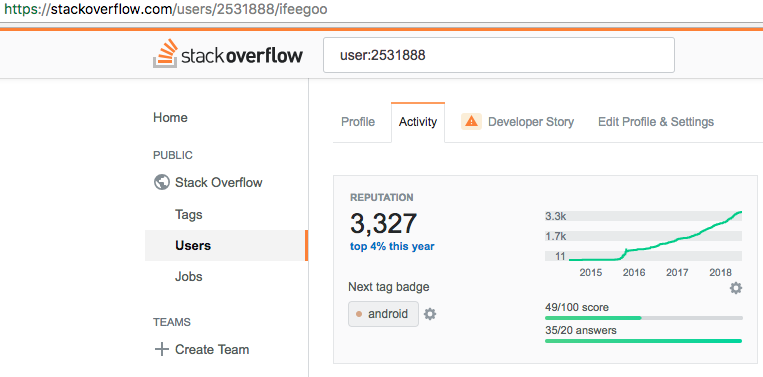Viewport: 763px width, 377px height.
Task: Click the 2017 label on the graph
Action: [677, 272]
